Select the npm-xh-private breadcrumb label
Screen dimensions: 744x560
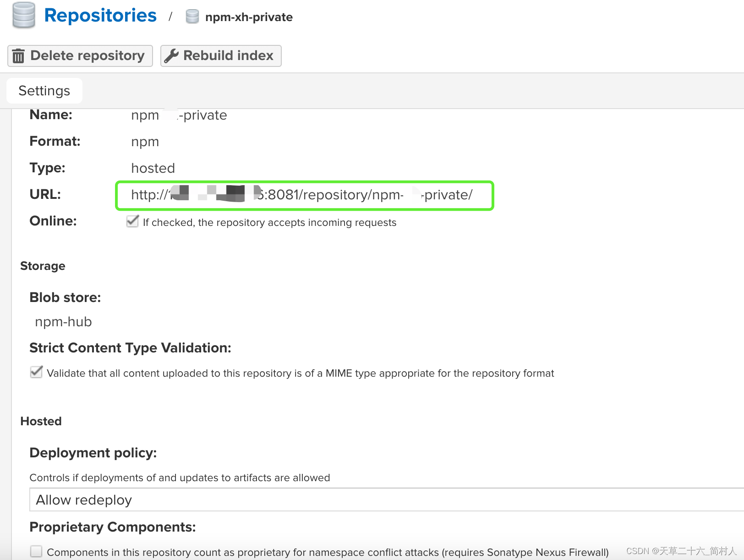(x=249, y=17)
